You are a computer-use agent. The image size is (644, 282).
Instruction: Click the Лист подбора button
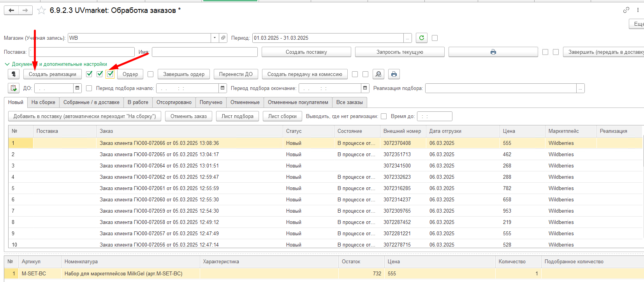(238, 116)
